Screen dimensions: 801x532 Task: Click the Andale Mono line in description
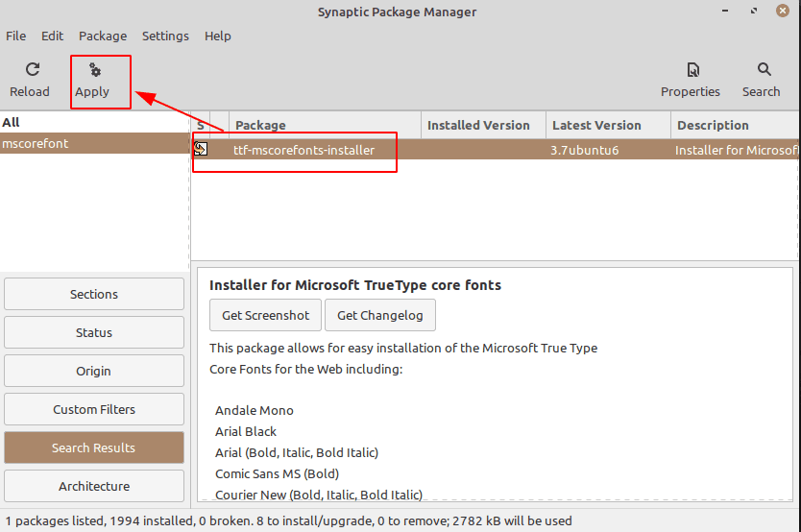[x=255, y=410]
